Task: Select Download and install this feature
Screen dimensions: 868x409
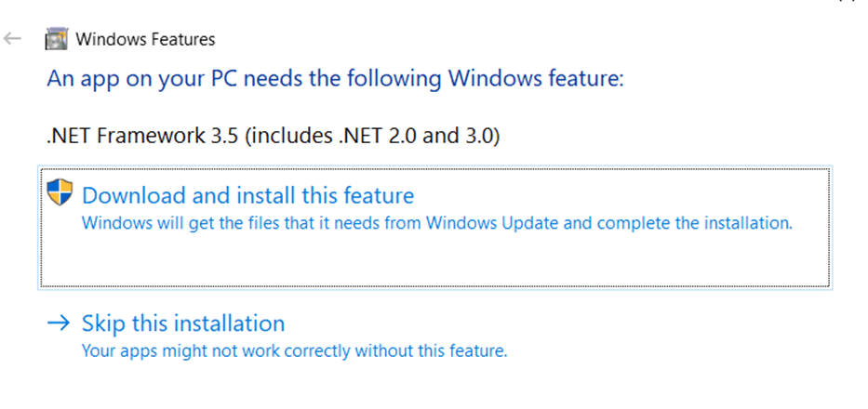Action: click(x=434, y=227)
